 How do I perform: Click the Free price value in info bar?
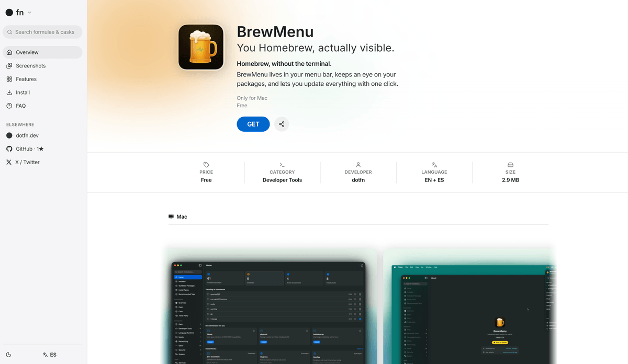point(206,180)
